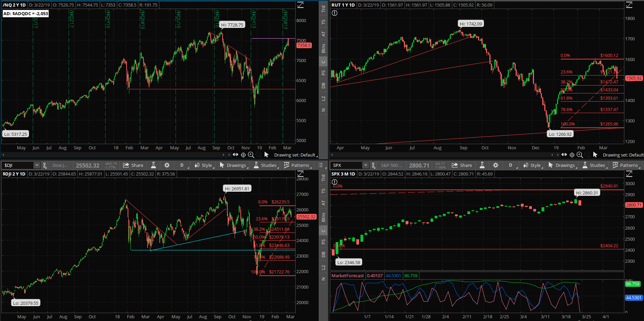Click the Share button in the $DJI chart toolbar
This screenshot has height=321, width=644.
pos(133,165)
